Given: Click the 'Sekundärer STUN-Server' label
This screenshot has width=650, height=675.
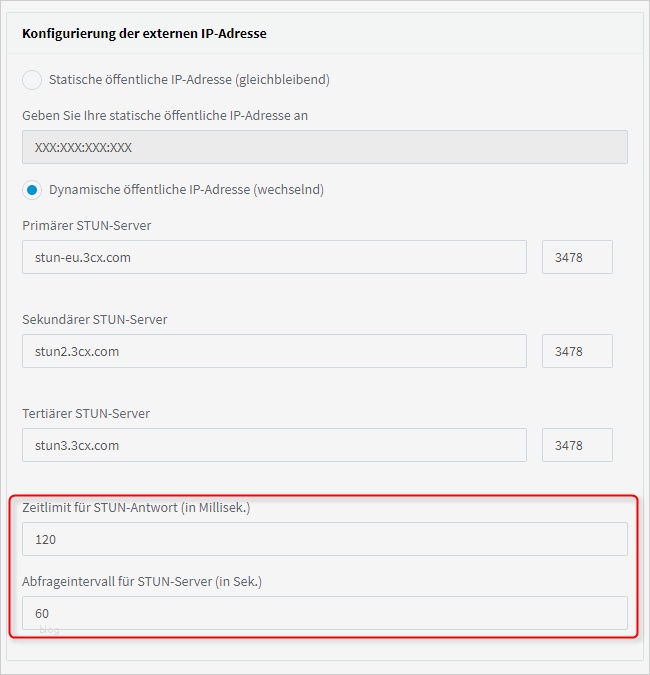Looking at the screenshot, I should (95, 319).
